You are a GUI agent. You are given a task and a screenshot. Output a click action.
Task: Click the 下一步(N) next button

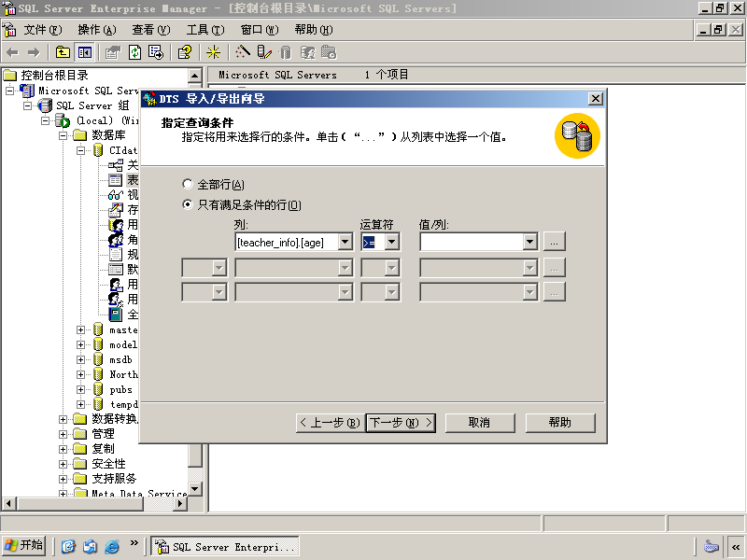pos(401,423)
